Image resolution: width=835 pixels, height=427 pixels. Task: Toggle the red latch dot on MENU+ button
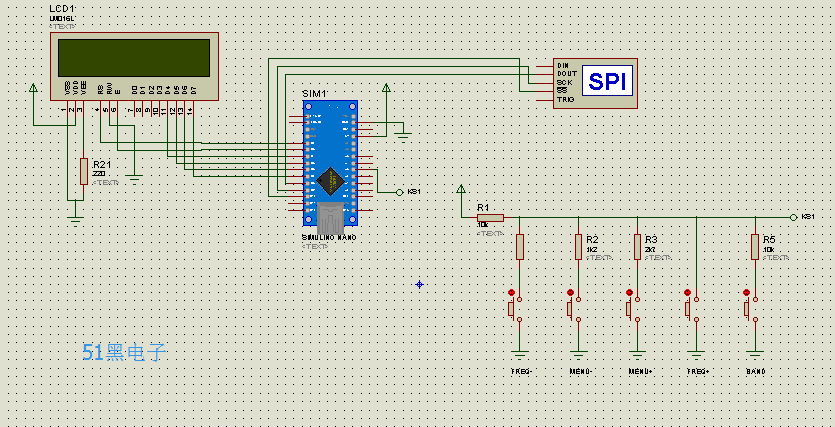coord(629,292)
